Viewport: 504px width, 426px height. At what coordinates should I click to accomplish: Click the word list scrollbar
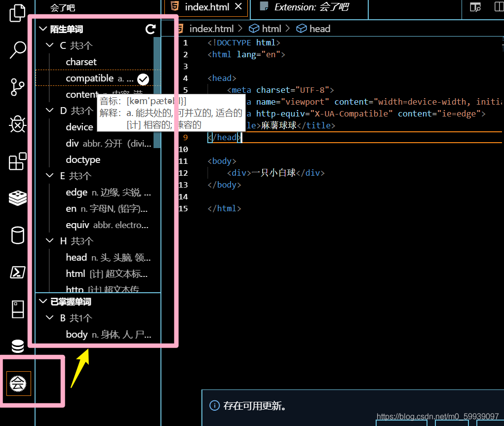coord(157,93)
